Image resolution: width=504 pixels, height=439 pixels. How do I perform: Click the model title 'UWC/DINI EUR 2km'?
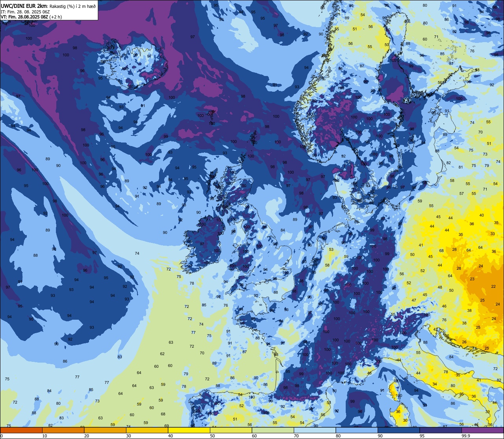click(24, 6)
